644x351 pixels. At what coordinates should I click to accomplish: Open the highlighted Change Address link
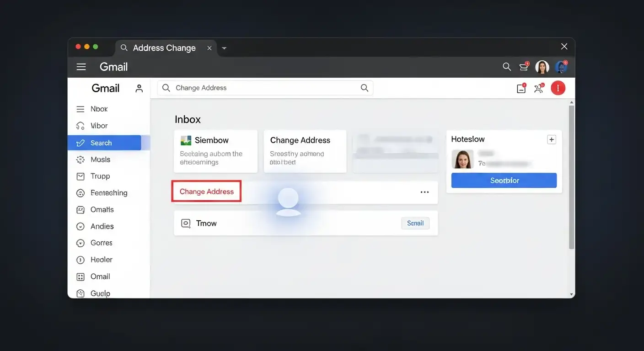coord(206,191)
